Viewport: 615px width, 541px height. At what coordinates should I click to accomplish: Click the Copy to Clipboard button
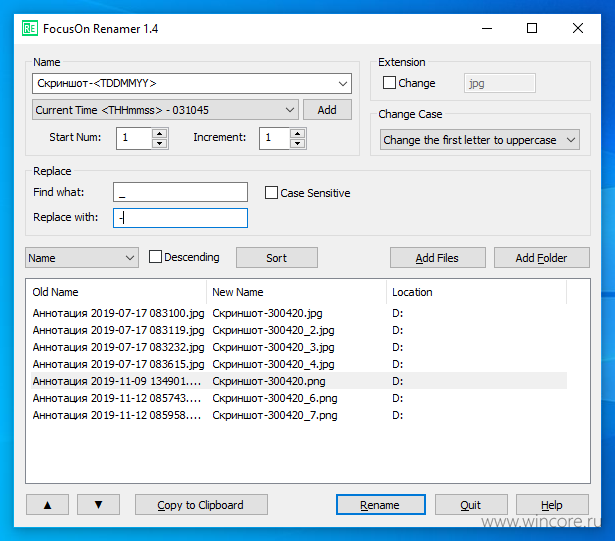pyautogui.click(x=201, y=505)
